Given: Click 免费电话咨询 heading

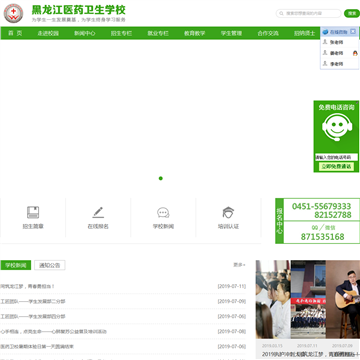Looking at the screenshot, I should (336, 107).
